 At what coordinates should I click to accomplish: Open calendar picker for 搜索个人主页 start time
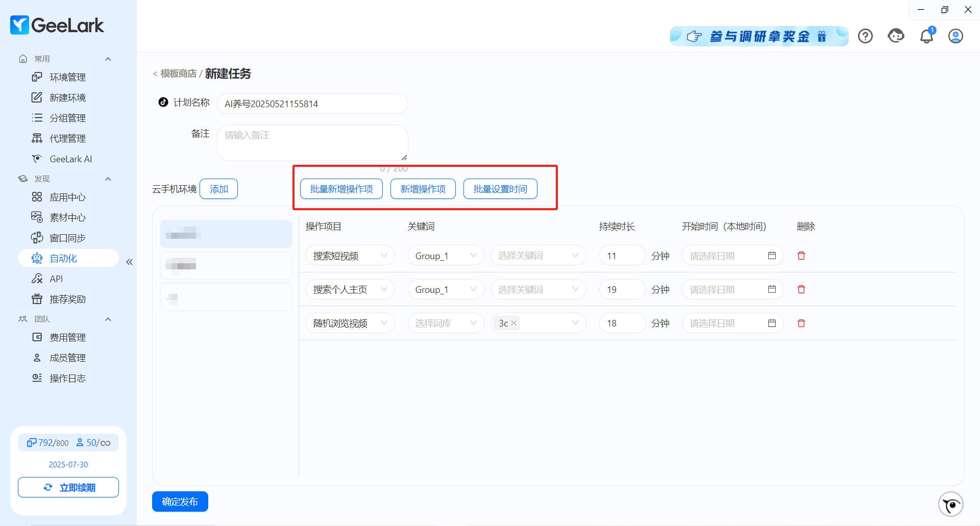coord(772,289)
